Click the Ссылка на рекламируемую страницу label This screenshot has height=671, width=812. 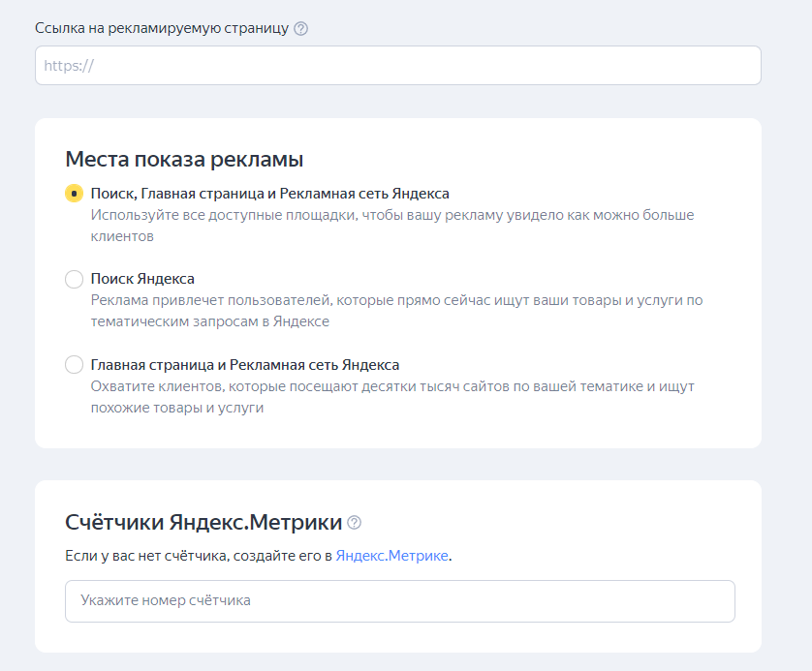click(x=162, y=28)
